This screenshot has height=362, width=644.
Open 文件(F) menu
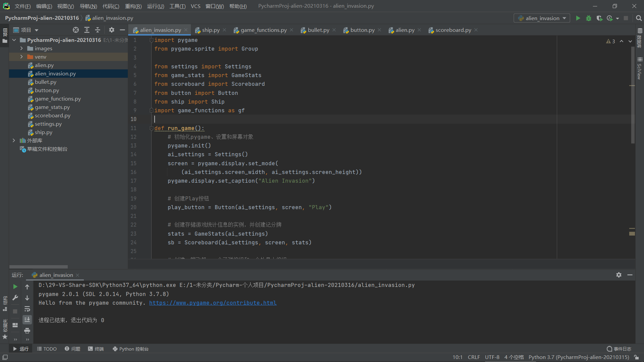coord(22,6)
